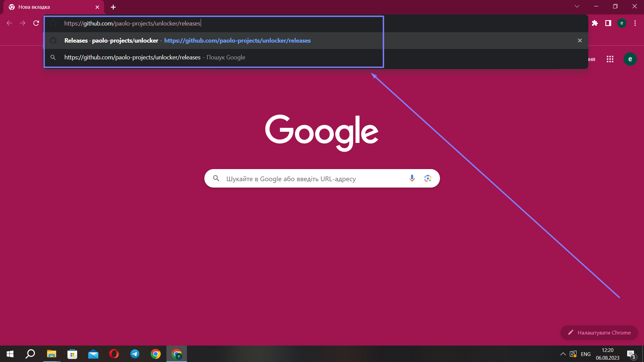Screen dimensions: 644x362
Task: Launch Microsoft Store from taskbar
Action: click(72, 354)
